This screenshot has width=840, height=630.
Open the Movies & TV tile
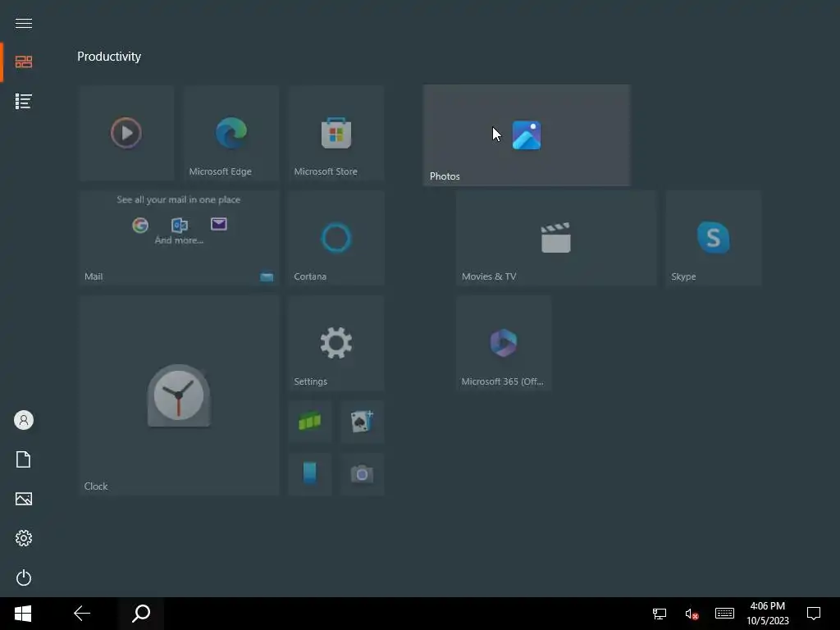point(556,238)
